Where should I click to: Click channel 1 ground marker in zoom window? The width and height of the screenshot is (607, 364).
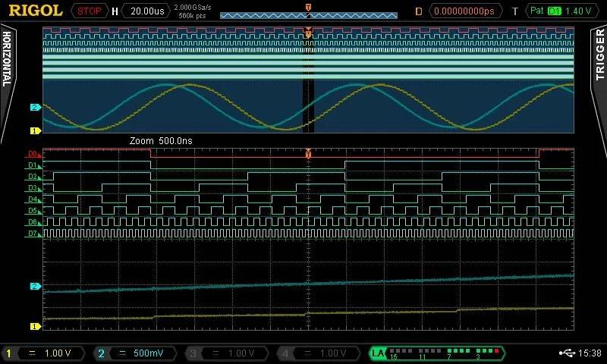click(34, 326)
